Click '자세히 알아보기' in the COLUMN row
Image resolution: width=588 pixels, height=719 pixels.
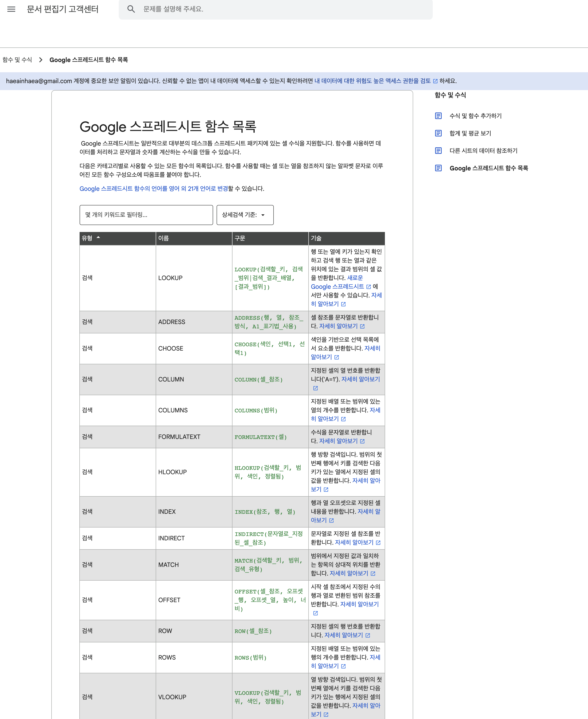point(360,379)
